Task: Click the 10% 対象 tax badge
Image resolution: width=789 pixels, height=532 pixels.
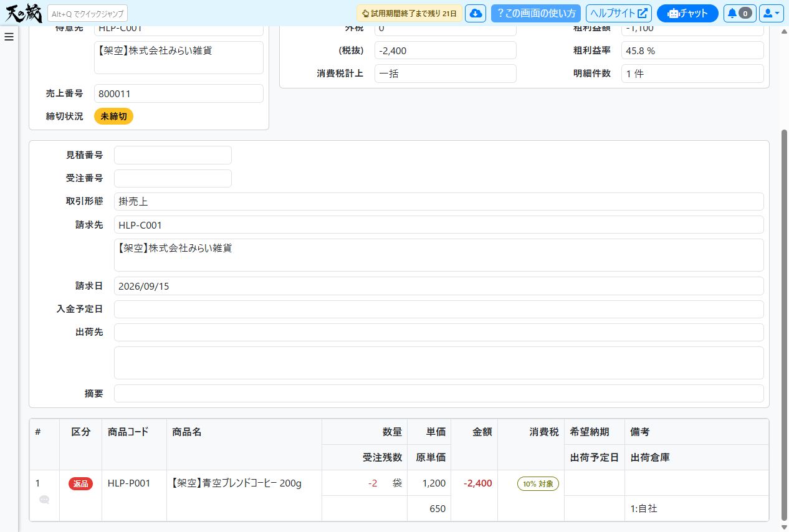Action: [x=538, y=483]
